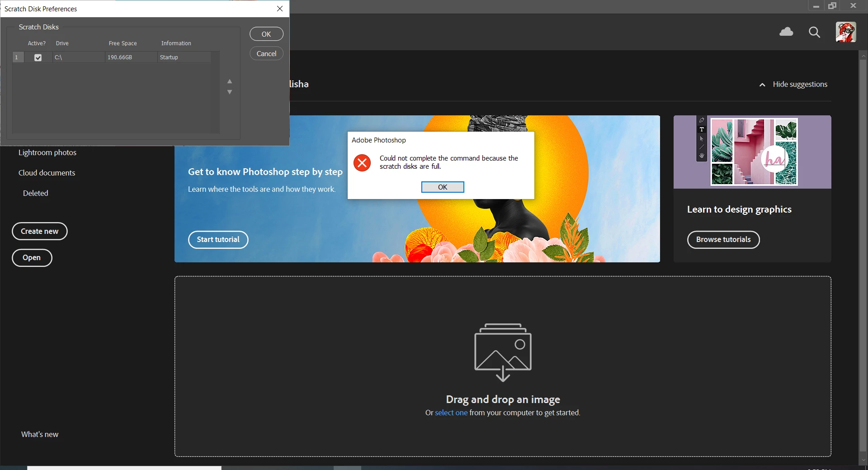Image resolution: width=868 pixels, height=470 pixels.
Task: Select the C:\ drive cell
Action: 79,57
